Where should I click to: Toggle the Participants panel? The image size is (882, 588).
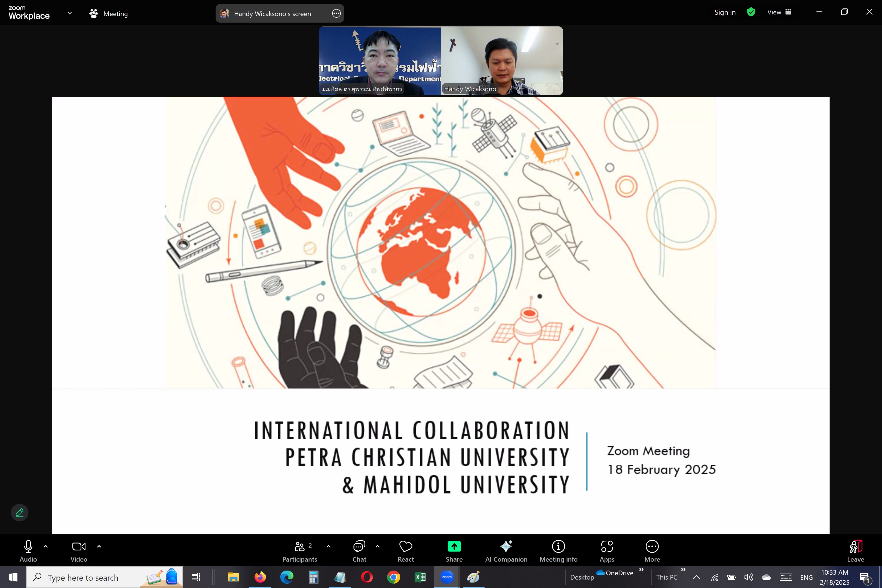click(299, 550)
